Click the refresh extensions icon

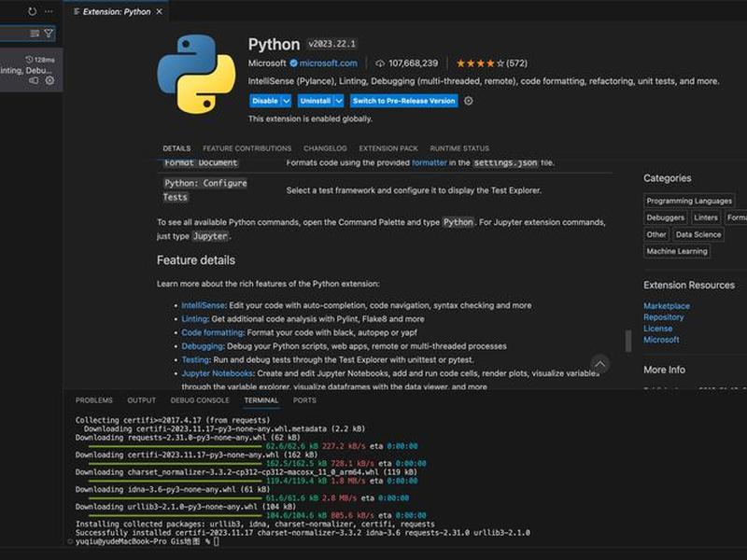coord(32,11)
